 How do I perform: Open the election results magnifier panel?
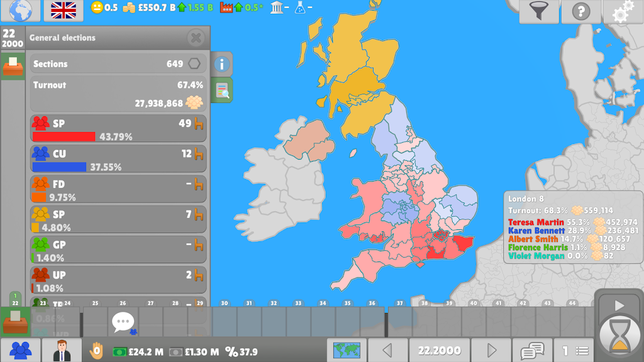coord(221,90)
